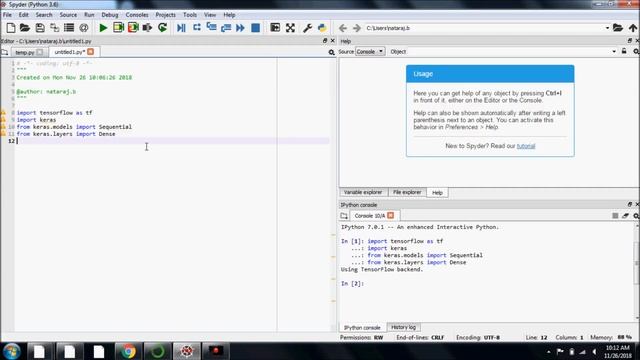Image resolution: width=640 pixels, height=360 pixels.
Task: Switch to History log tab
Action: point(403,327)
